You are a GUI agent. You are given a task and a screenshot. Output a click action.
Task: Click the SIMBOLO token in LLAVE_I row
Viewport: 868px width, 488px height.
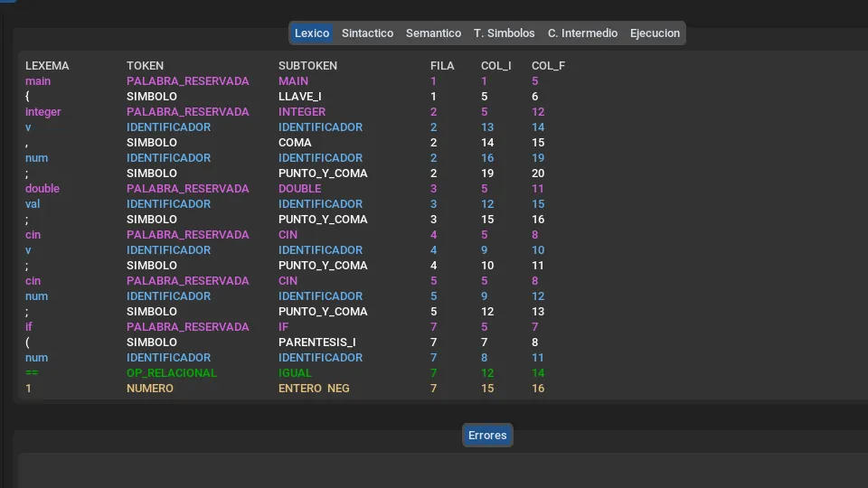click(x=152, y=97)
